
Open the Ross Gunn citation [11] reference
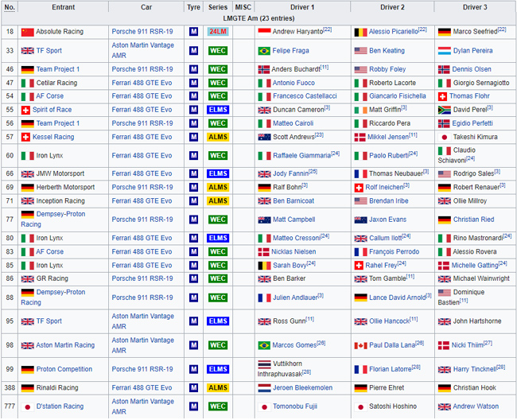(309, 319)
